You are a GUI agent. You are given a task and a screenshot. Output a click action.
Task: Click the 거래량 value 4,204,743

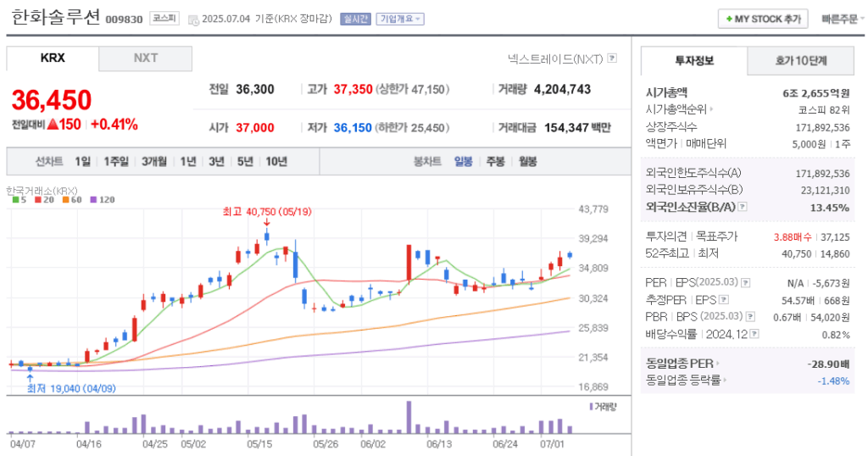(563, 90)
